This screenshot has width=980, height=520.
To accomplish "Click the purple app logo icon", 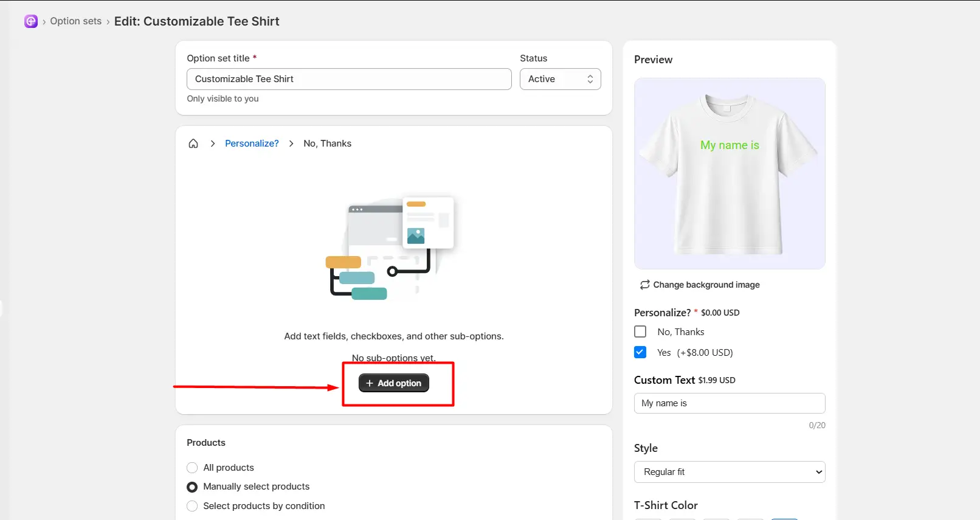I will pyautogui.click(x=31, y=21).
